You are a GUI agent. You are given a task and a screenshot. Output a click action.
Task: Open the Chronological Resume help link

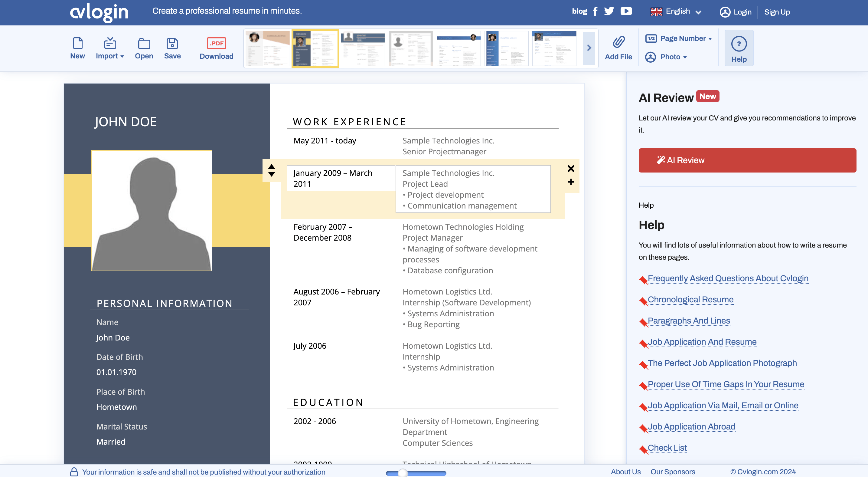690,299
